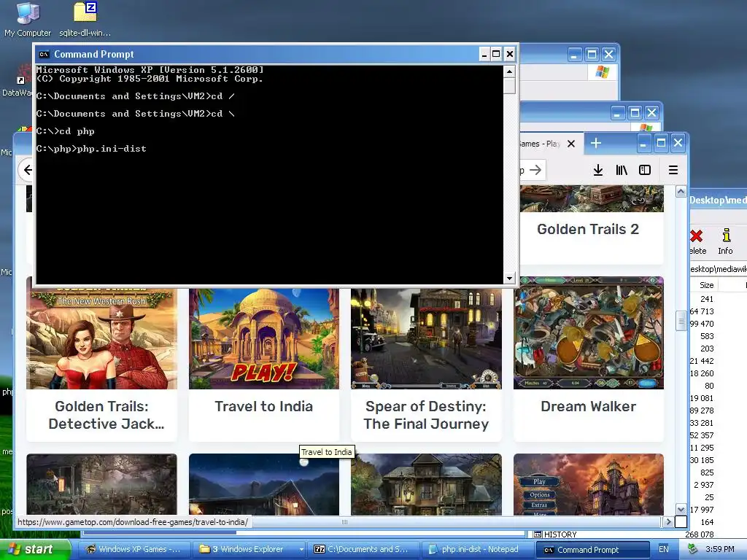Image resolution: width=747 pixels, height=560 pixels.
Task: Minimize the Command Prompt window
Action: tap(484, 54)
